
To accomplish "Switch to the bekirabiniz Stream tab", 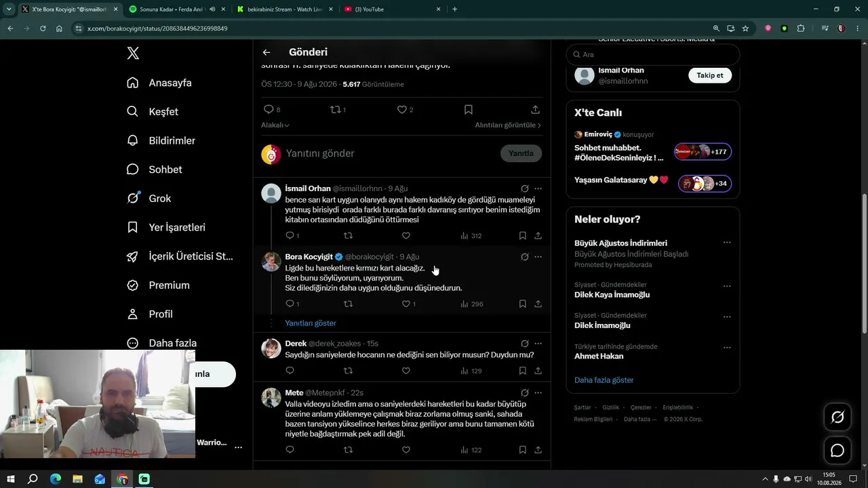I will pos(284,9).
